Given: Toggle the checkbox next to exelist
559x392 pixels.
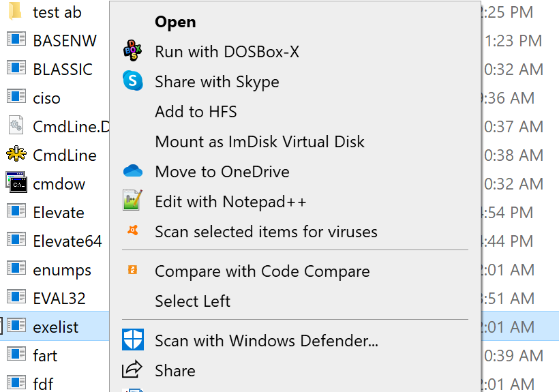Looking at the screenshot, I should tap(1, 326).
